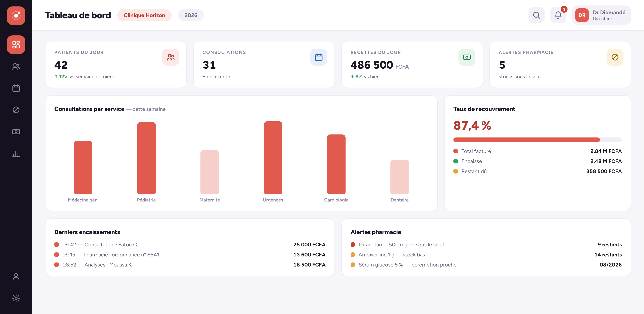Open the Dr Diomandé profile menu
Image resolution: width=644 pixels, height=314 pixels.
pyautogui.click(x=601, y=15)
